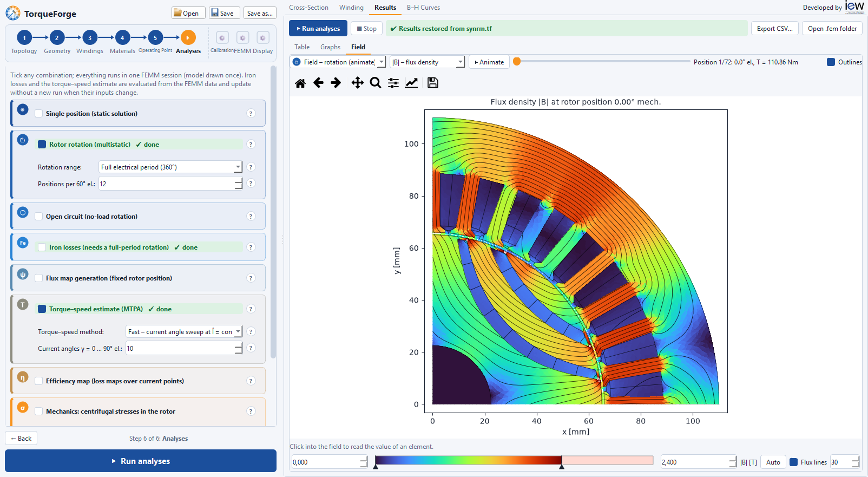Adjust minimum color scale stepper
This screenshot has width=868, height=477.
pos(364,462)
